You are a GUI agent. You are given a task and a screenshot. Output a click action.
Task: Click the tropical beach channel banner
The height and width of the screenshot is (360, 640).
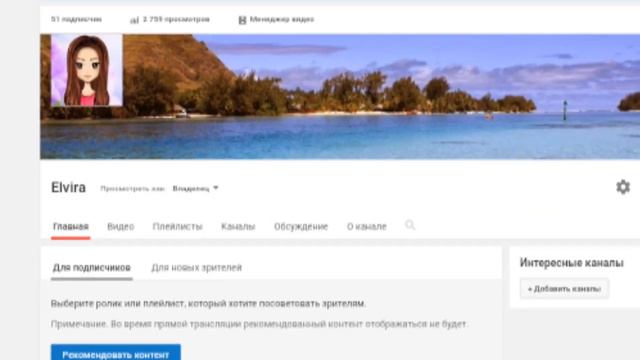coord(340,97)
